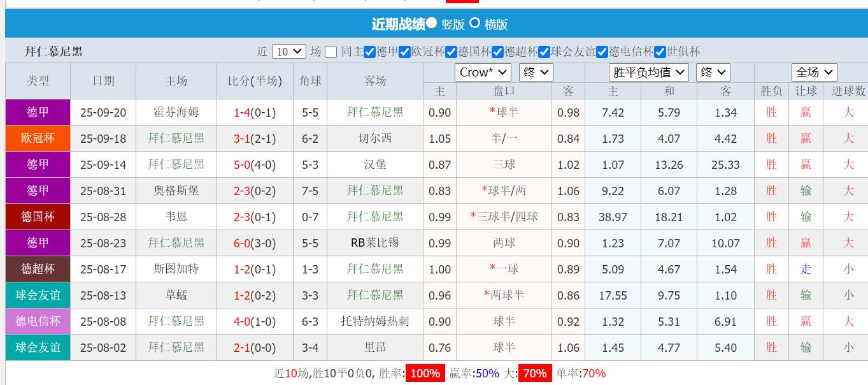Uncheck the 世俱杯 checkbox
The image size is (868, 385).
(x=660, y=51)
